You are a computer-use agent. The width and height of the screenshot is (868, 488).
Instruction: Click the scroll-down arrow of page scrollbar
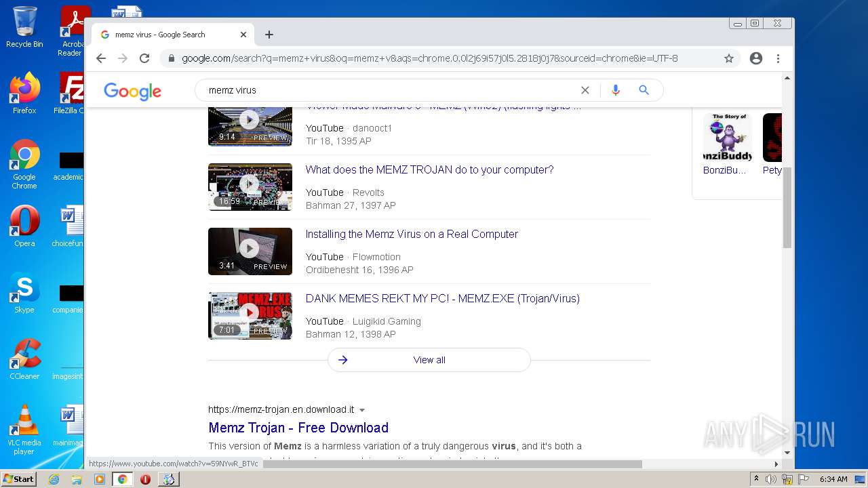click(787, 453)
